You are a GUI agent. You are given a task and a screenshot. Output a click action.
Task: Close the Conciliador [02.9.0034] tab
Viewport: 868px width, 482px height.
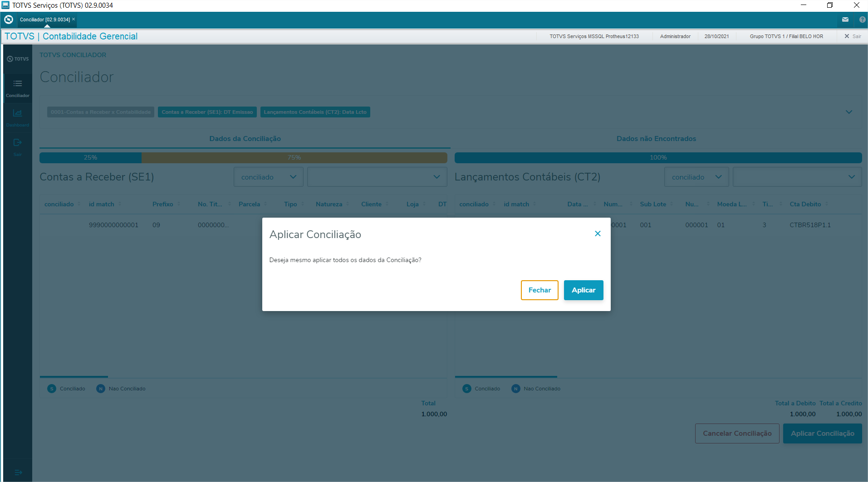(74, 19)
